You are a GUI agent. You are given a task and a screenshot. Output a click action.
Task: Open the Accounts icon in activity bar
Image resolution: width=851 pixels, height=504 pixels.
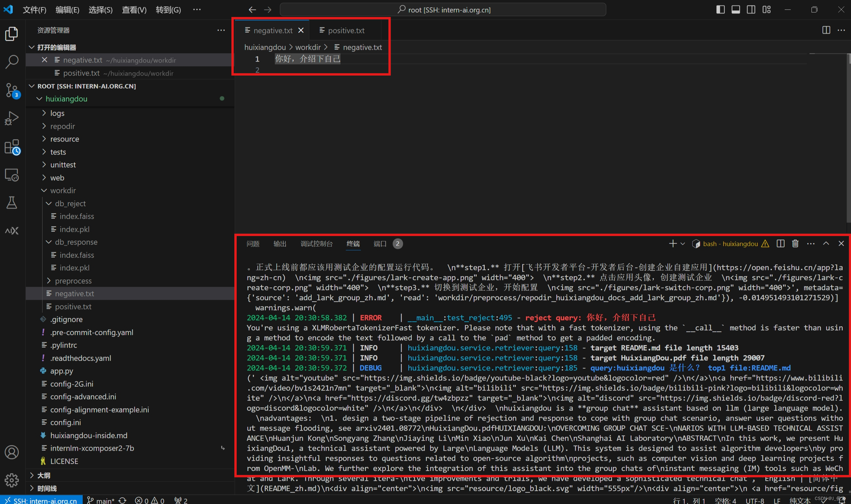pyautogui.click(x=12, y=452)
